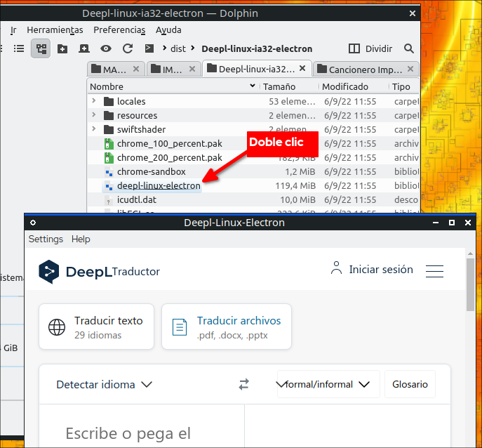Toggle hidden files with the eye icon
This screenshot has height=448, width=482.
[106, 48]
